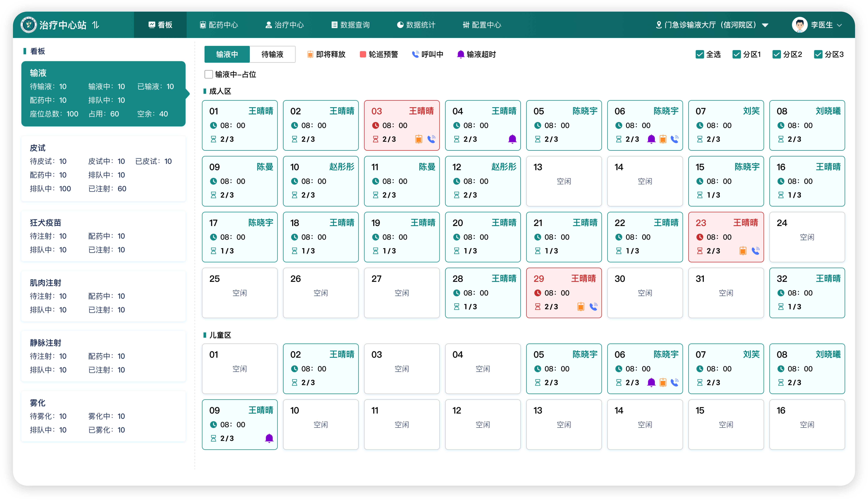This screenshot has width=868, height=500.
Task: Switch to the 待输液 tab
Action: 272,54
